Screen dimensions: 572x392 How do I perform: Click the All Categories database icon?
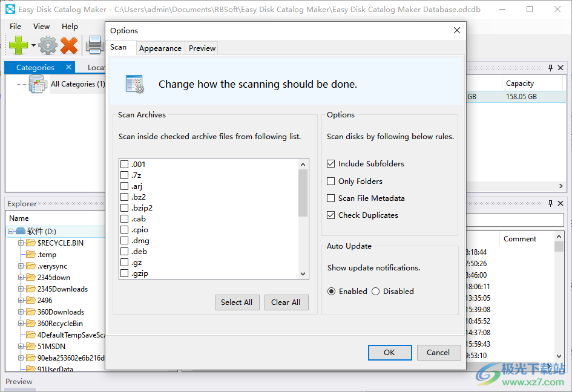pos(38,84)
